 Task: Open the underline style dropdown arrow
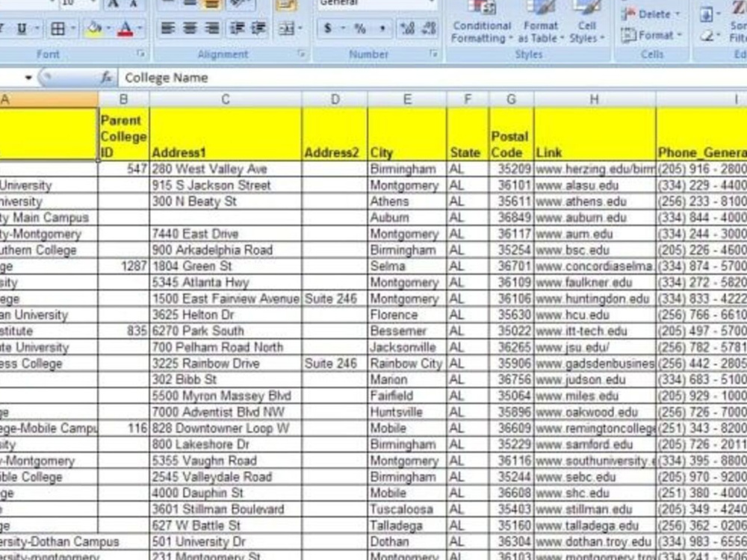36,29
